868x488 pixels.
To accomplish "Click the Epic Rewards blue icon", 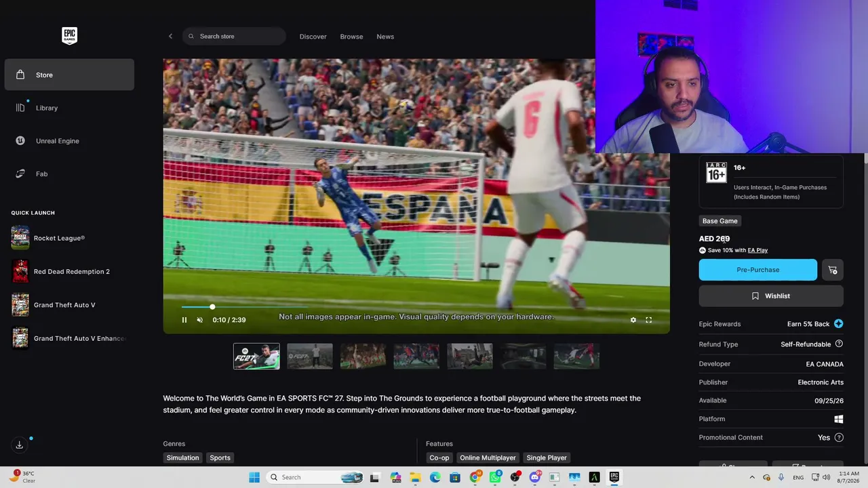I will pyautogui.click(x=839, y=324).
